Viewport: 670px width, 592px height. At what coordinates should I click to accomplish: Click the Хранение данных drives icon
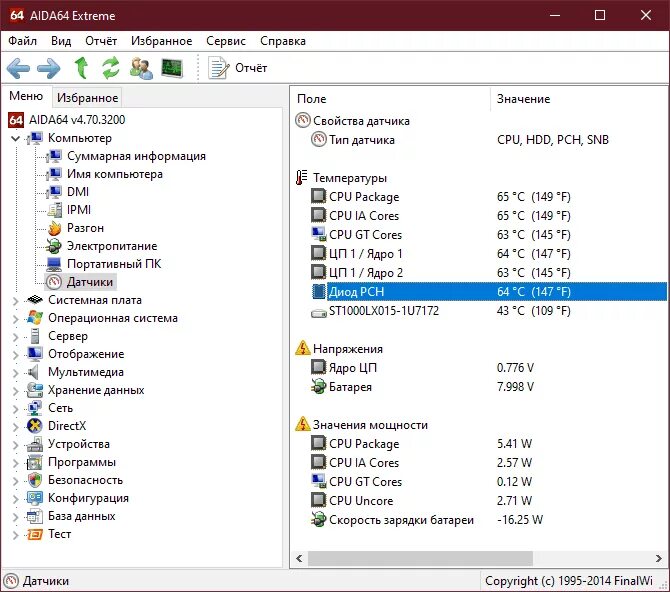[35, 390]
